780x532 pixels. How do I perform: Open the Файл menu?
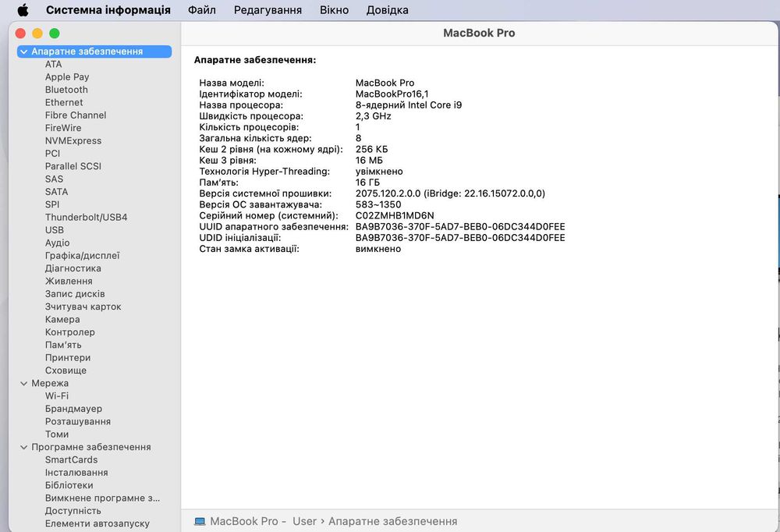click(x=202, y=10)
